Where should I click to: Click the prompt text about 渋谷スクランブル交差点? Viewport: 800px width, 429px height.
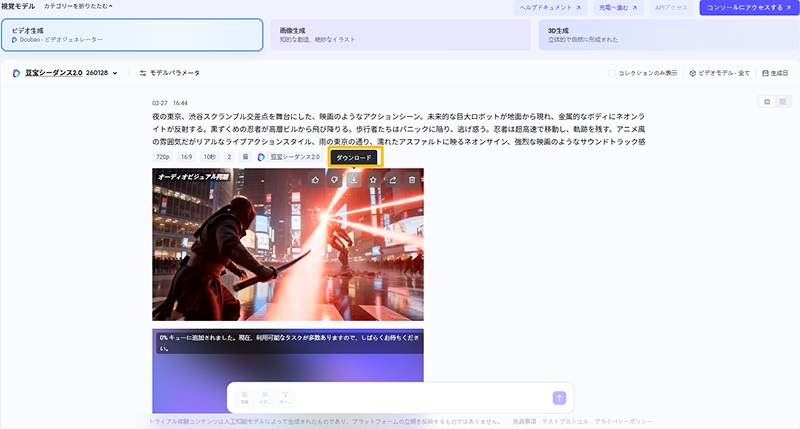pos(398,129)
